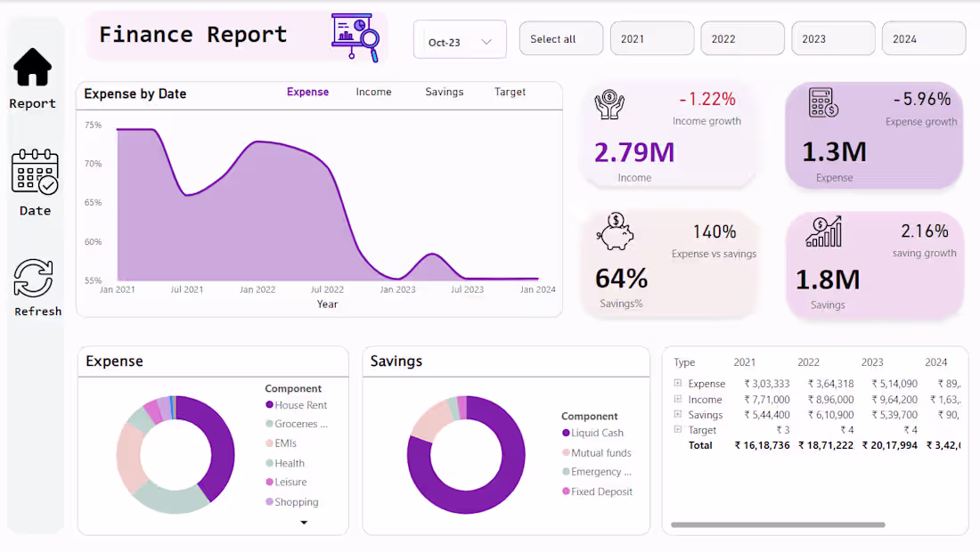The width and height of the screenshot is (980, 552).
Task: Click the piggy bank Savings% icon
Action: (x=615, y=231)
